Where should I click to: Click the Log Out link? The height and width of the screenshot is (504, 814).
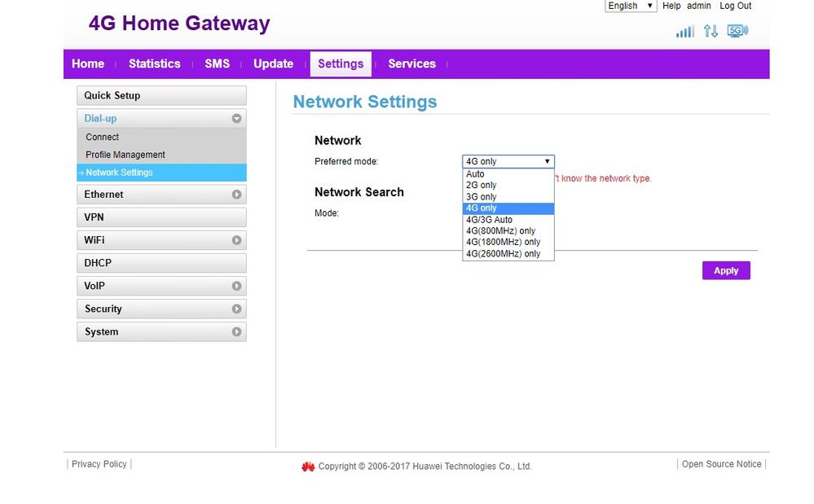coord(735,6)
